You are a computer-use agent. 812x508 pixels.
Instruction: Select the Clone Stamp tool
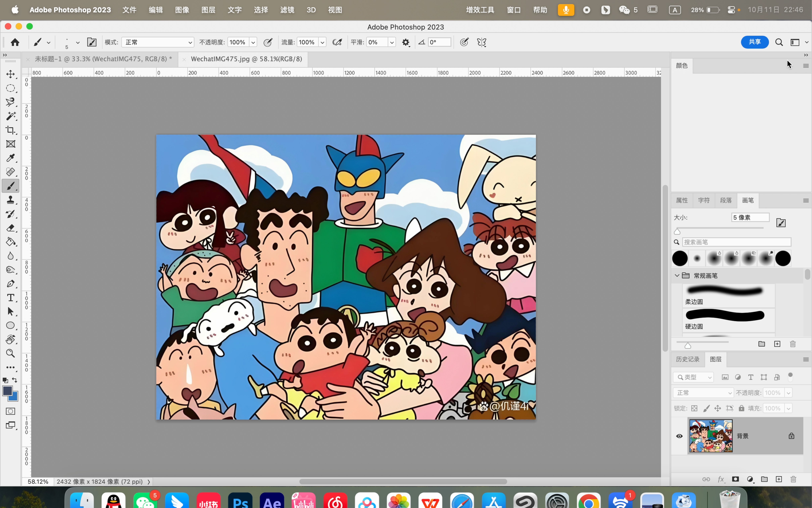10,200
